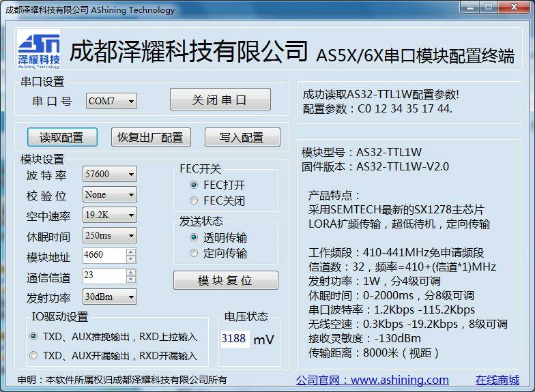Close the AShining Technology window

[515, 7]
